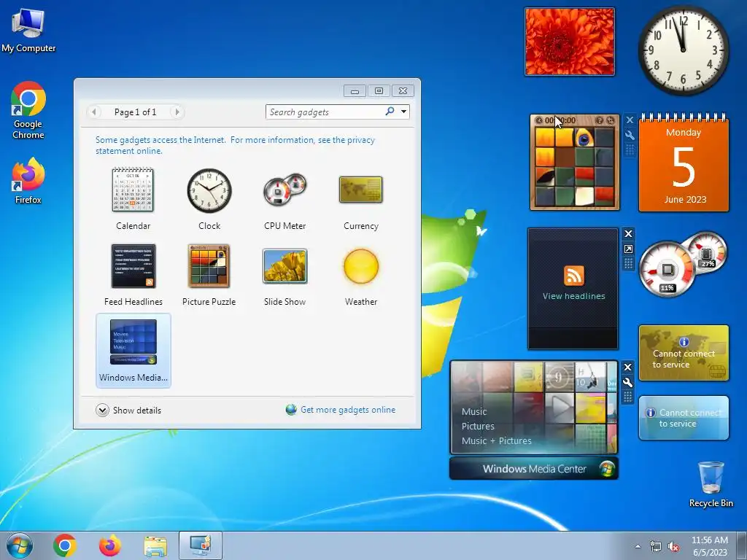
Task: Click the search magnifier icon
Action: (x=390, y=112)
